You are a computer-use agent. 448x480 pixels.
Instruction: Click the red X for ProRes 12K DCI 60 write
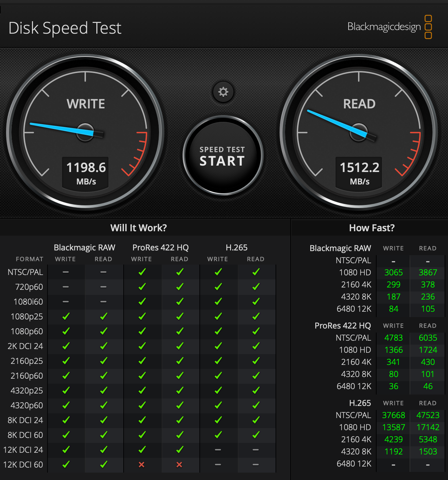141,465
